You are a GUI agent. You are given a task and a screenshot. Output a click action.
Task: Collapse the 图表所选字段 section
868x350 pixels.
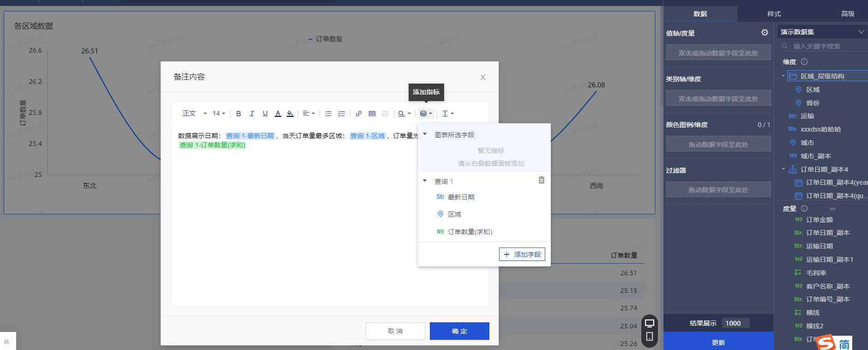pos(425,134)
